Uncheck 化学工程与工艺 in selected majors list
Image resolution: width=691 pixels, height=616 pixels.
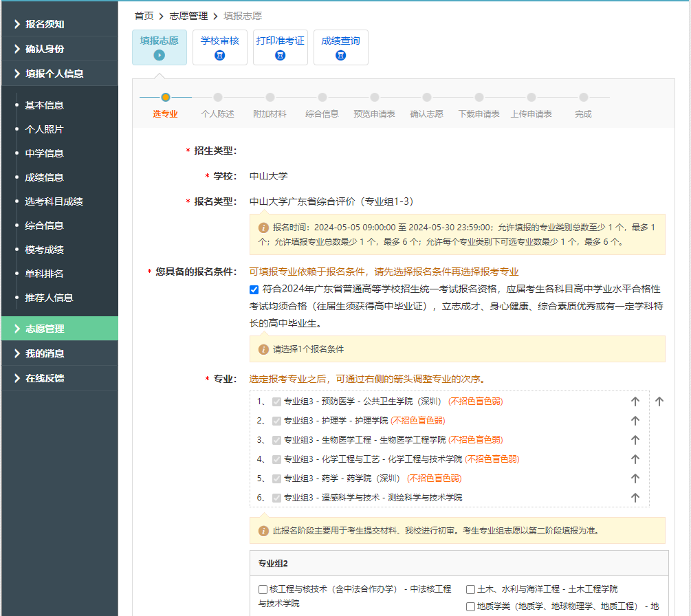[276, 459]
